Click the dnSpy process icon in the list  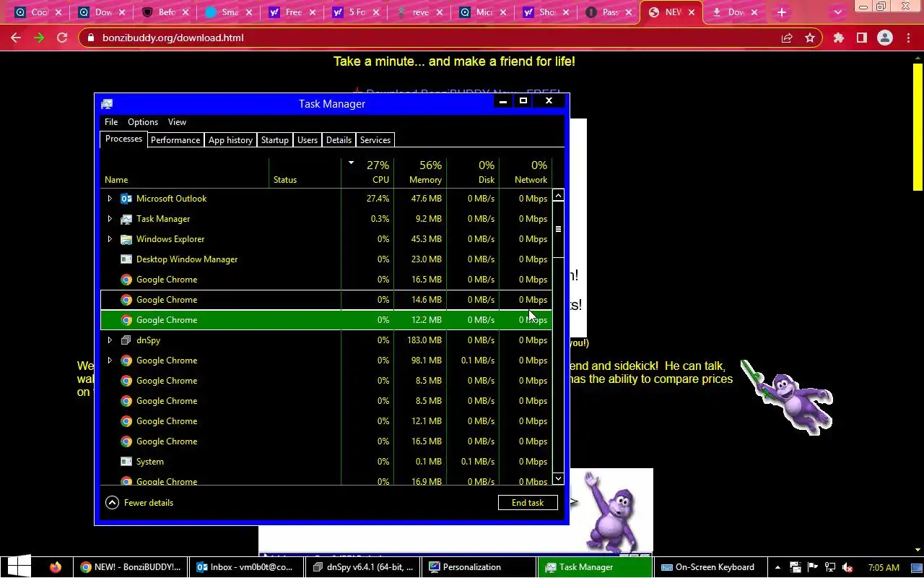(x=126, y=340)
